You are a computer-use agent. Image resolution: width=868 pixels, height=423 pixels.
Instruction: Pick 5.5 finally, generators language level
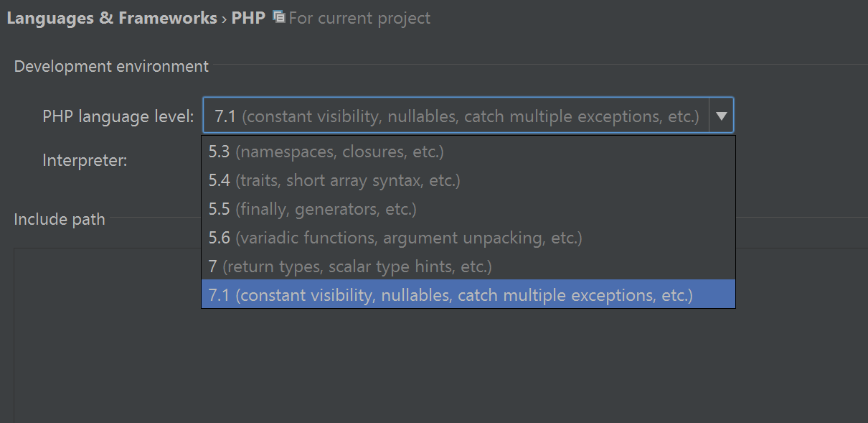click(x=468, y=209)
